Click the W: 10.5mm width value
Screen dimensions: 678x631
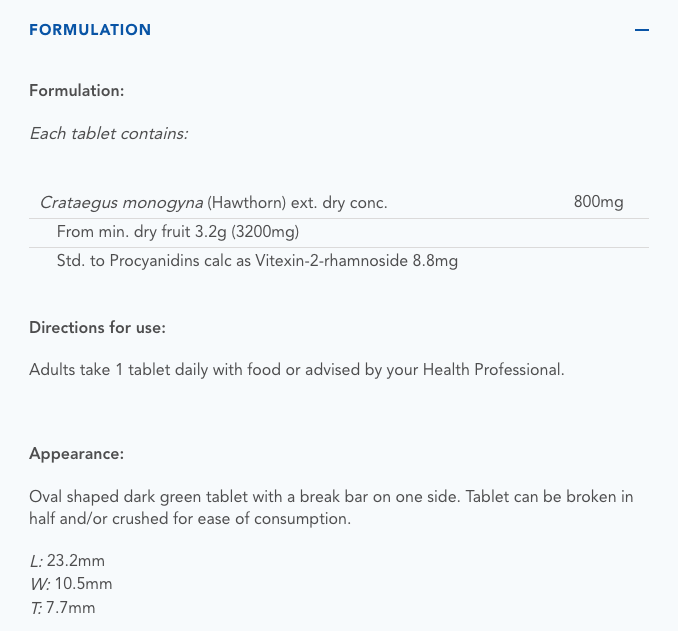[x=70, y=584]
